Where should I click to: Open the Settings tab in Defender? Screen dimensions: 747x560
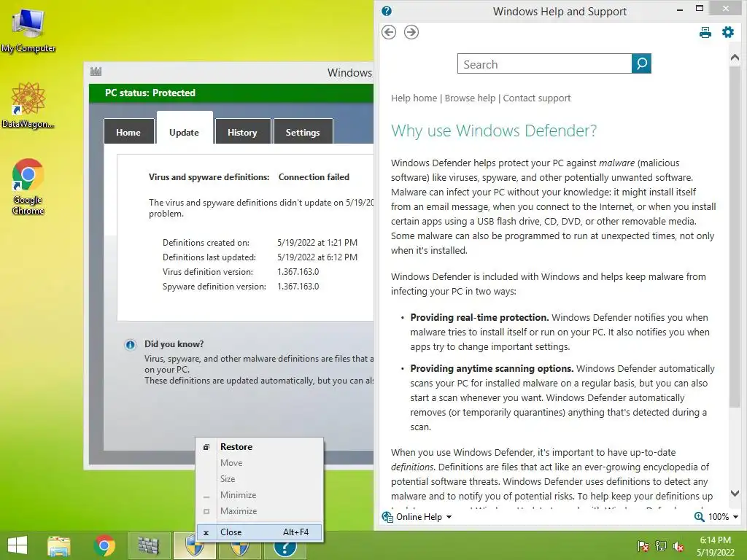[x=303, y=132]
